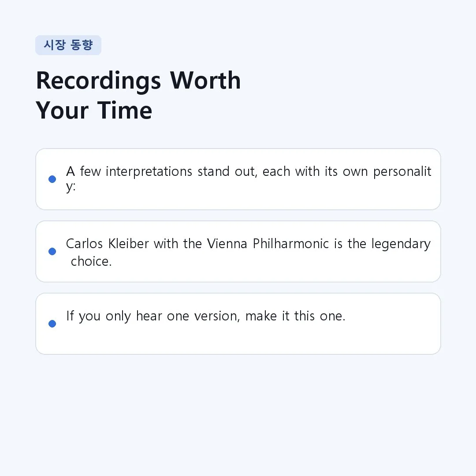Click the word 'interpretations' in the first card
476x476 pixels.
[x=149, y=172]
